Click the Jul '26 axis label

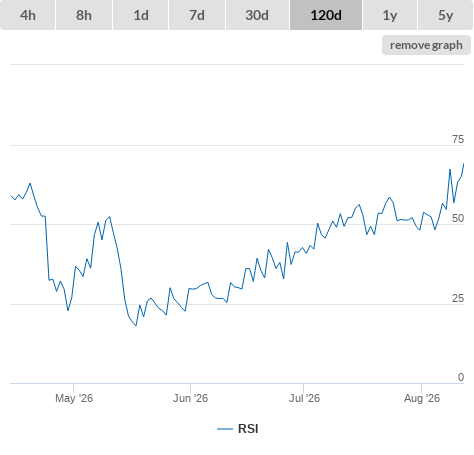pyautogui.click(x=304, y=398)
